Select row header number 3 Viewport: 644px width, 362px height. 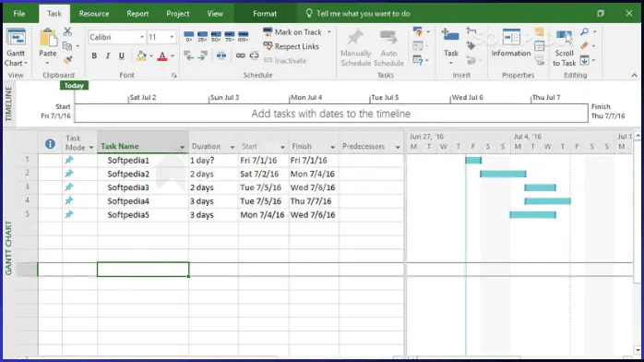pos(27,187)
